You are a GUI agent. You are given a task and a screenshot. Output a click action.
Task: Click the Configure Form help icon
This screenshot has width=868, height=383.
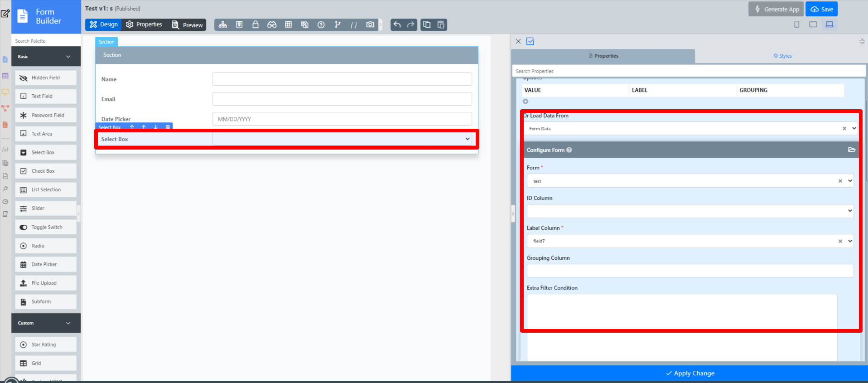click(x=569, y=150)
